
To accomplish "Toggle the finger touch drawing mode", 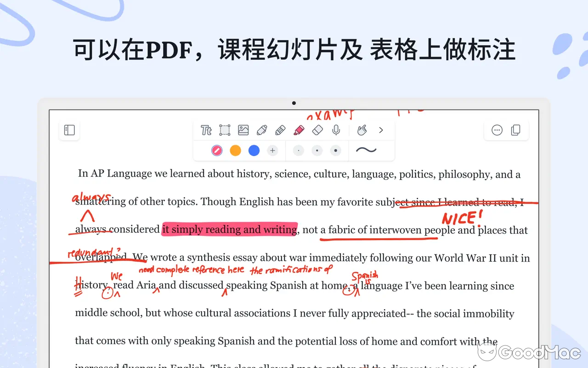I will click(x=362, y=130).
